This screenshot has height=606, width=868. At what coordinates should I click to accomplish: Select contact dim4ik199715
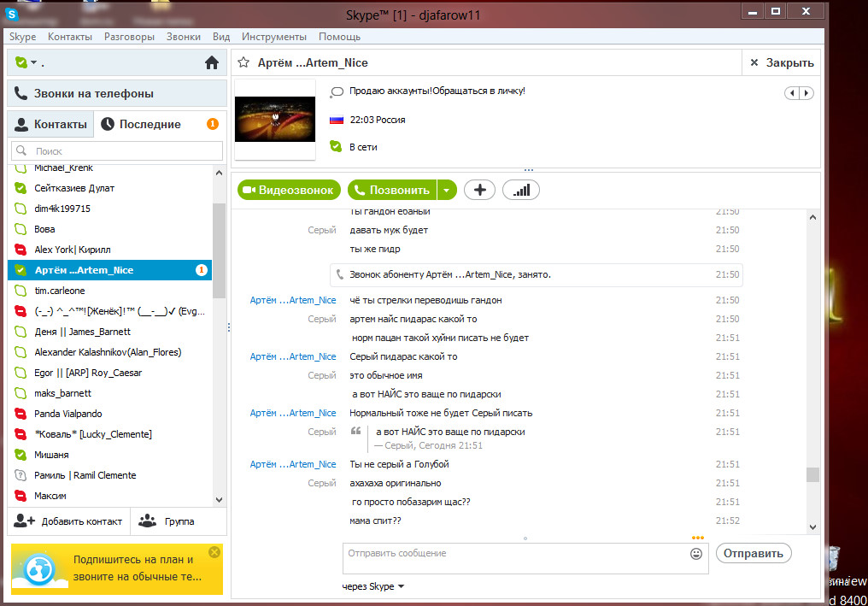tap(109, 209)
